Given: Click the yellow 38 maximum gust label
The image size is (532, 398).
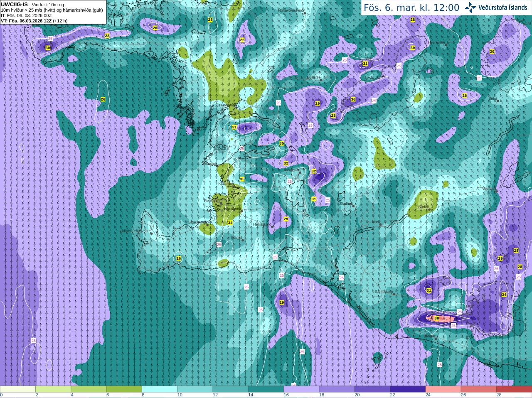Looking at the screenshot, I should point(436,318).
